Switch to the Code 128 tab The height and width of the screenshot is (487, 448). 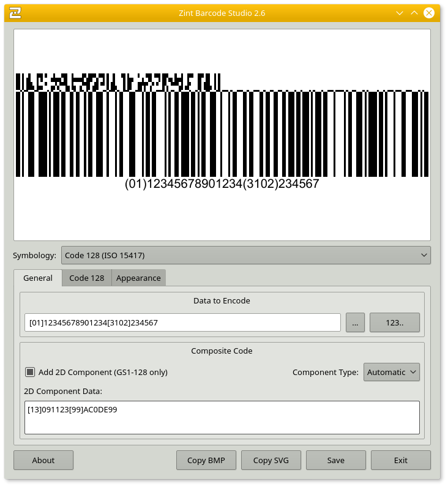tap(87, 278)
